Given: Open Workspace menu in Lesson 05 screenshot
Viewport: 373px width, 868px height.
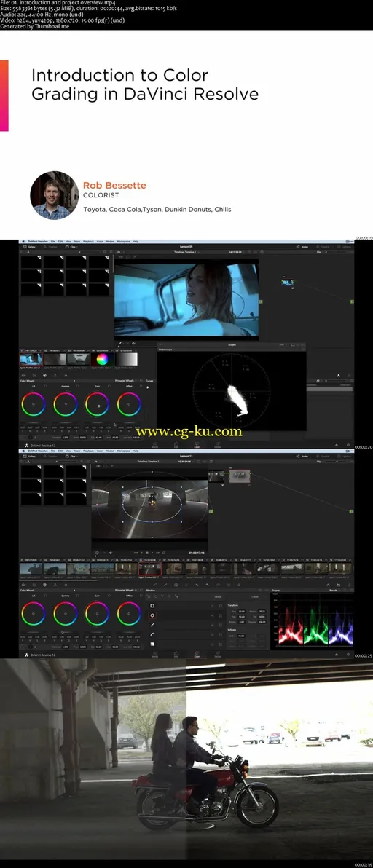Looking at the screenshot, I should pyautogui.click(x=123, y=241).
